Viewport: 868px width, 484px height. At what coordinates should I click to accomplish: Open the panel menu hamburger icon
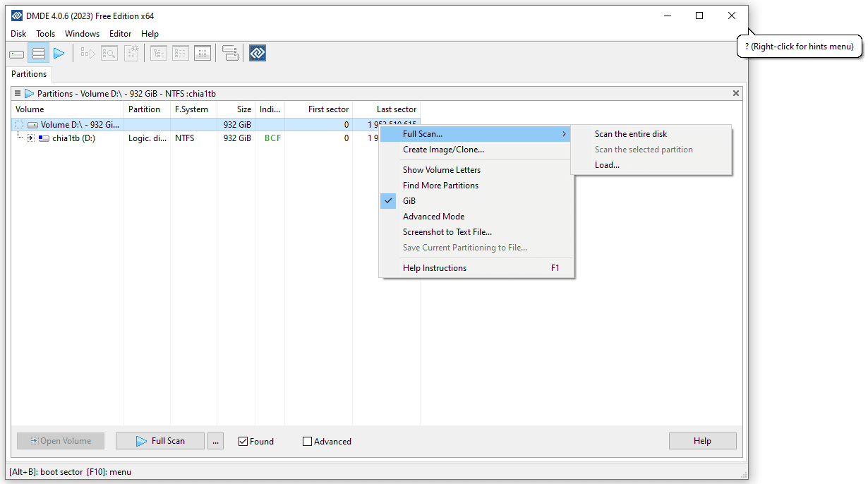pos(18,93)
